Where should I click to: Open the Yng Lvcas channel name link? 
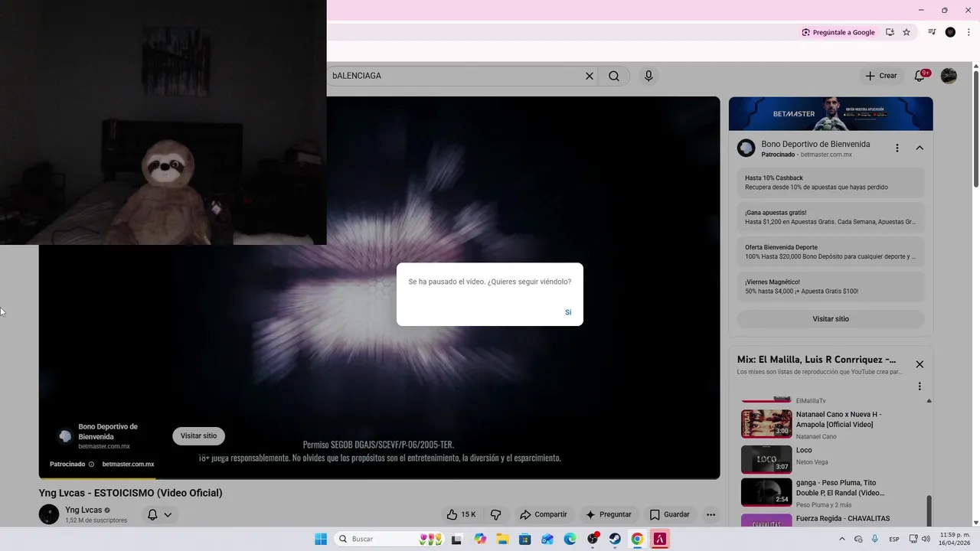click(x=83, y=510)
